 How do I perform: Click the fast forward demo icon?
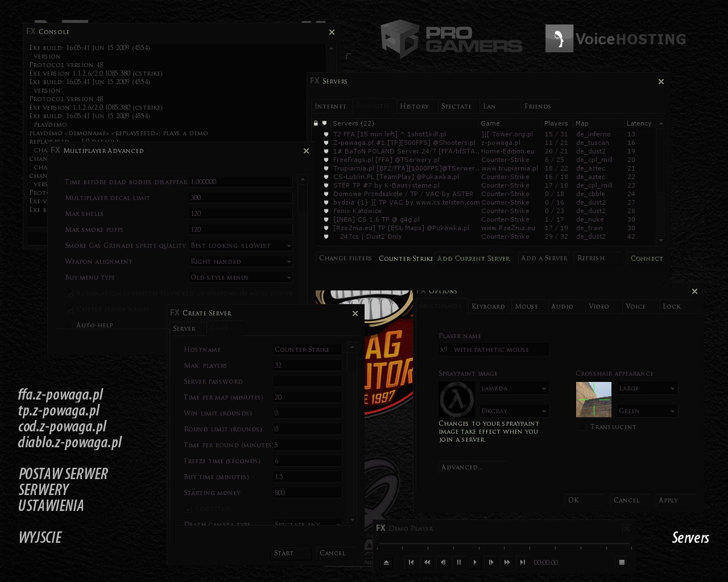pos(507,562)
